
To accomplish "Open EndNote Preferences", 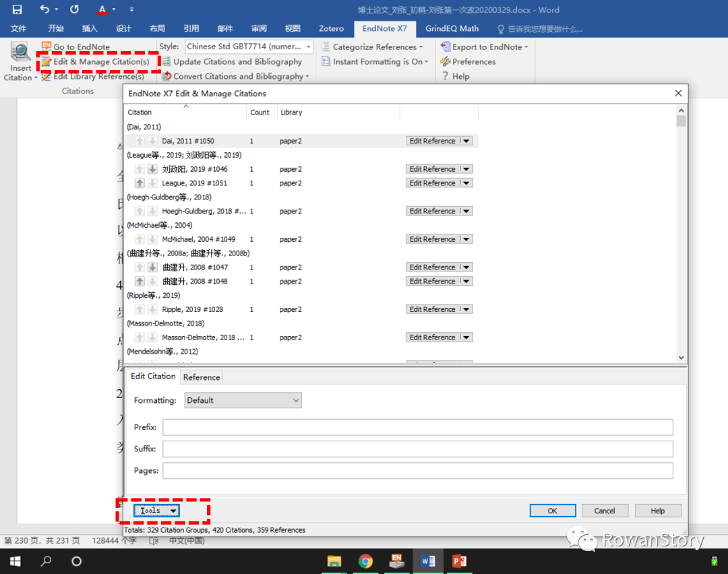I will point(468,61).
